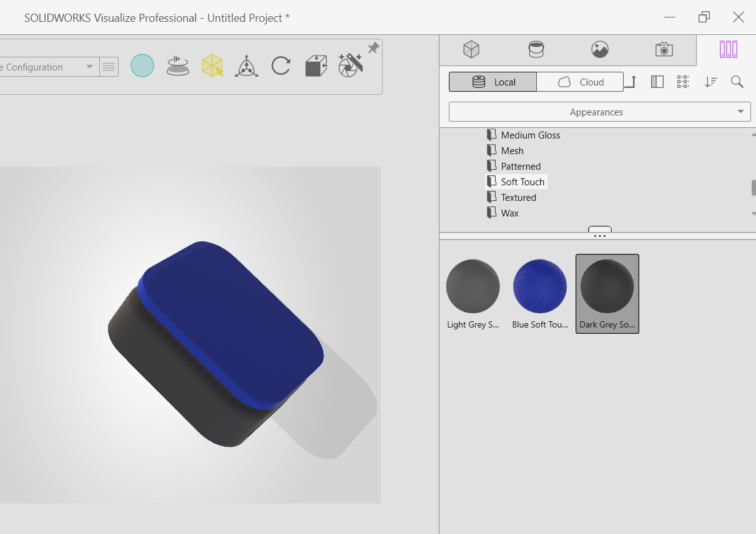This screenshot has height=534, width=756.
Task: Switch to the Appearances tab paint bucket
Action: tap(536, 49)
